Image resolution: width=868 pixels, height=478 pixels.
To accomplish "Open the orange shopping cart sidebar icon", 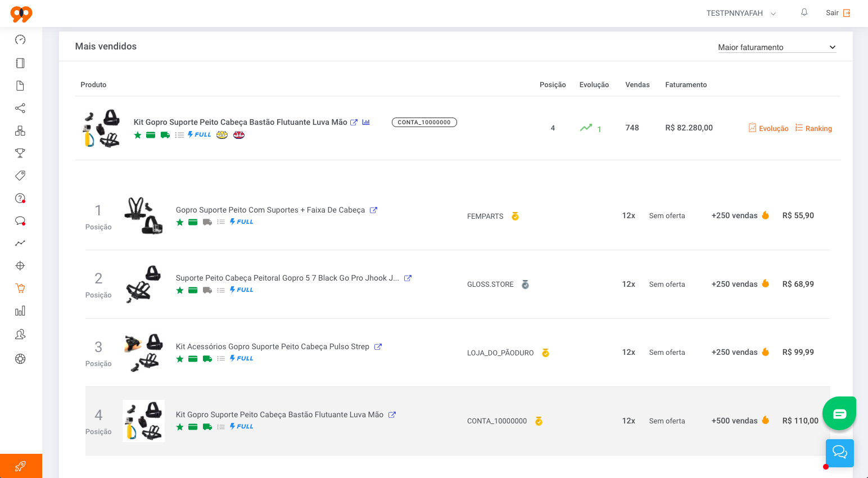I will point(20,288).
